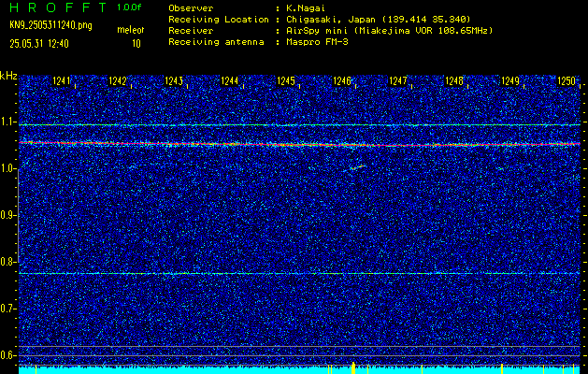Click the red carrier signal line
Viewport: 588px width, 374px height.
(x=299, y=144)
